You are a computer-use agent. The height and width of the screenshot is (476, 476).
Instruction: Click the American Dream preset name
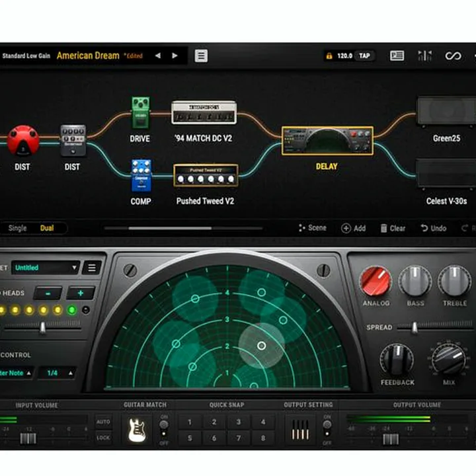click(88, 56)
